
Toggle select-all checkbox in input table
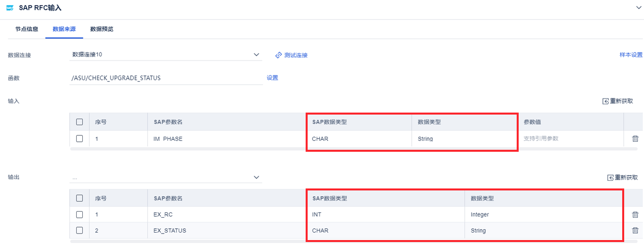coord(79,122)
